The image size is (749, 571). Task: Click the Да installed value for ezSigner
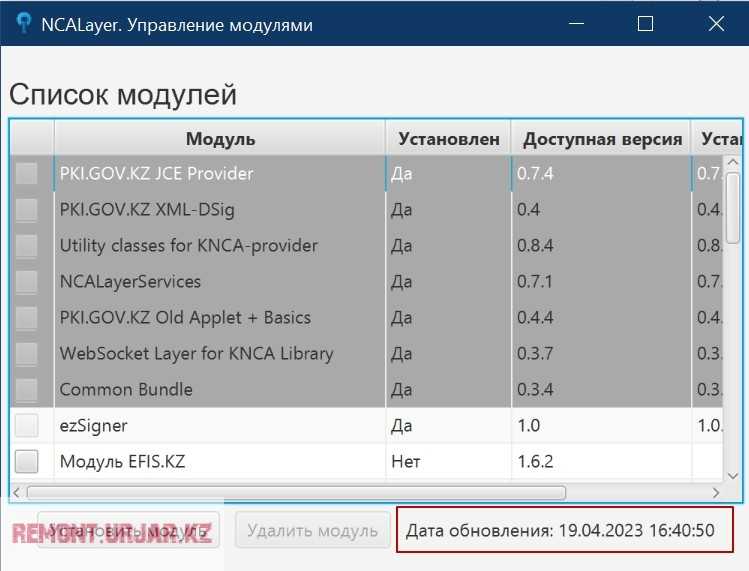[401, 426]
